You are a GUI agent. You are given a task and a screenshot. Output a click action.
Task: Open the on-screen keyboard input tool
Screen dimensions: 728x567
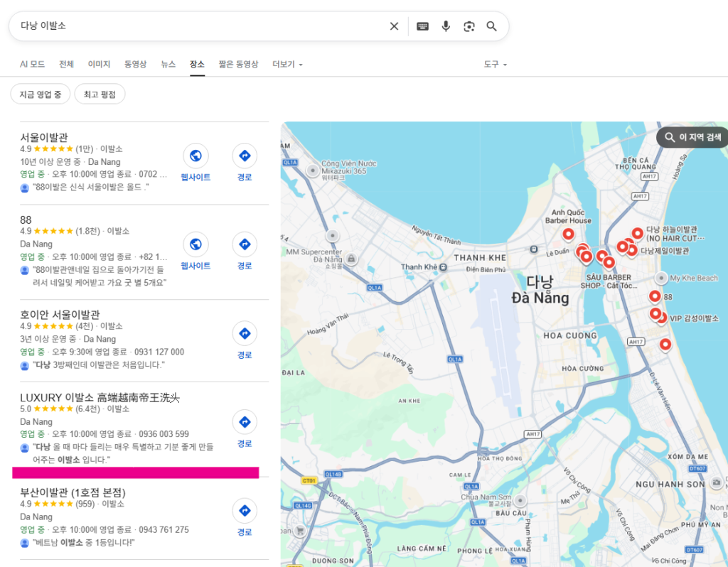[422, 26]
